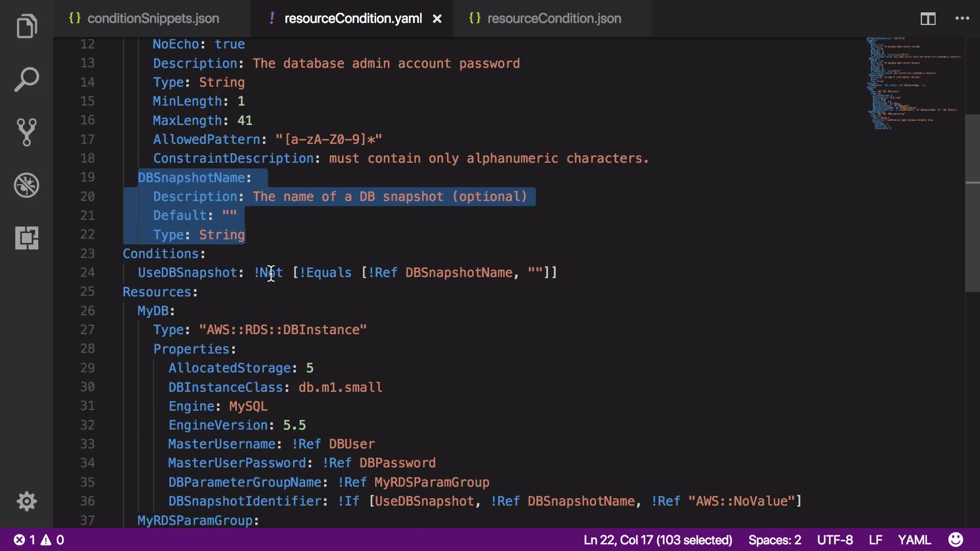Image resolution: width=980 pixels, height=551 pixels.
Task: Open the Extensions view
Action: tap(27, 238)
